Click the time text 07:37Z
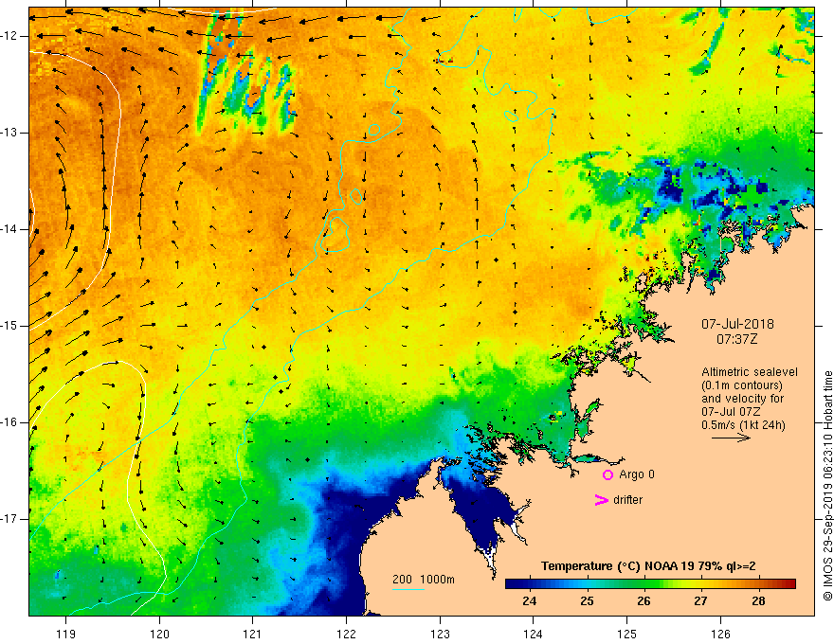834x644 pixels. (736, 339)
